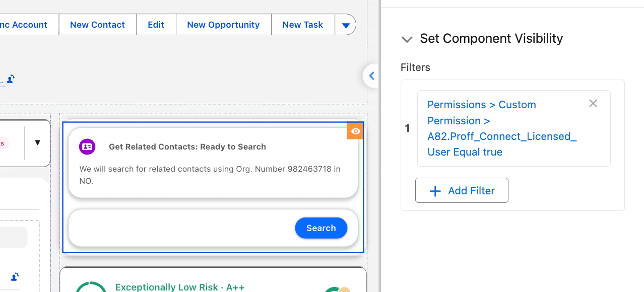Click the Add Filter button
This screenshot has width=644, height=292.
point(462,190)
